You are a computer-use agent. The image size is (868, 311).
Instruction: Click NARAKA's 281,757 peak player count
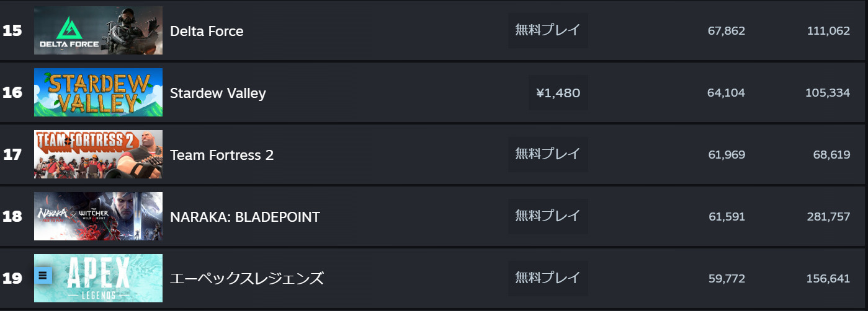coord(828,217)
